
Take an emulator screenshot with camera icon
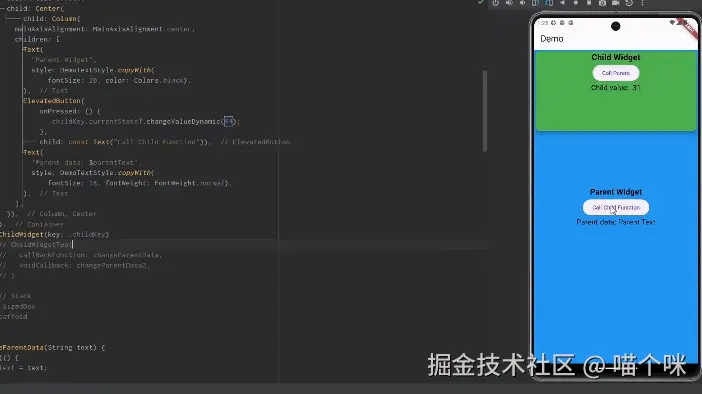coord(602,3)
